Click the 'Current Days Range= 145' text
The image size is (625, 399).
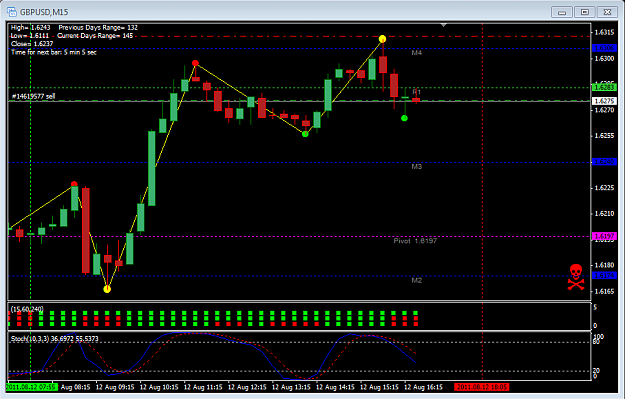[95, 36]
